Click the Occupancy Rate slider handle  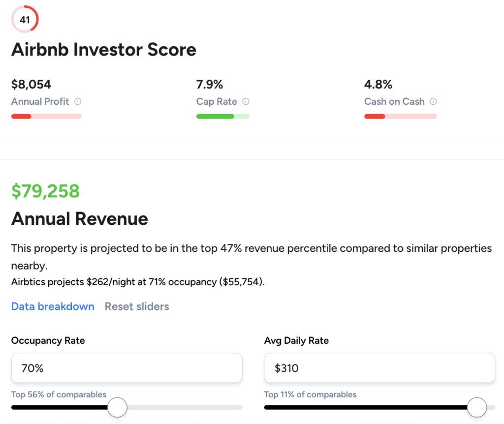(x=117, y=407)
